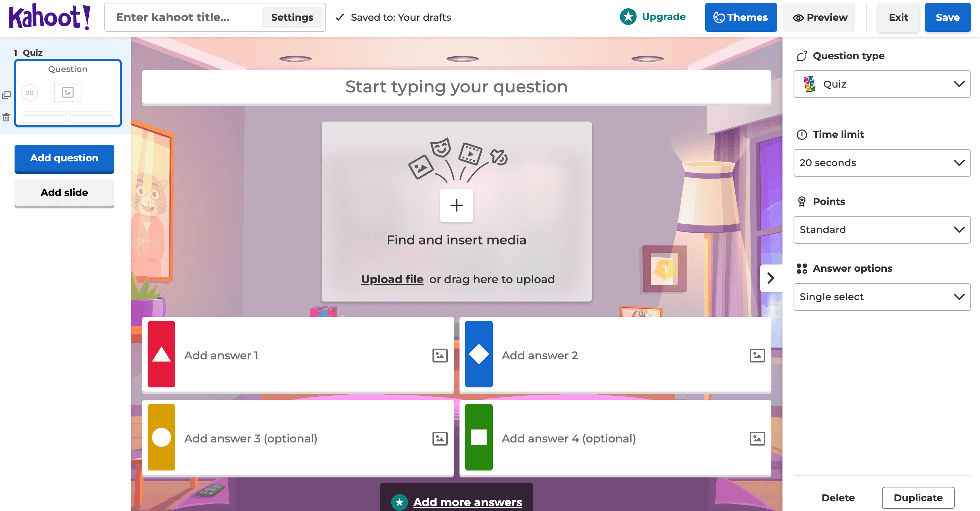Click the Add question button
The image size is (980, 511).
tap(64, 158)
